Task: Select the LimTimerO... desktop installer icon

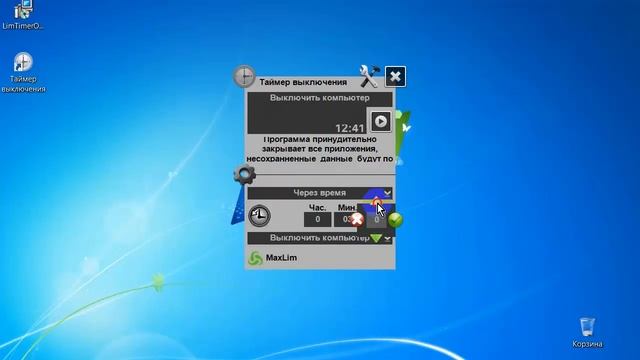Action: tap(23, 15)
